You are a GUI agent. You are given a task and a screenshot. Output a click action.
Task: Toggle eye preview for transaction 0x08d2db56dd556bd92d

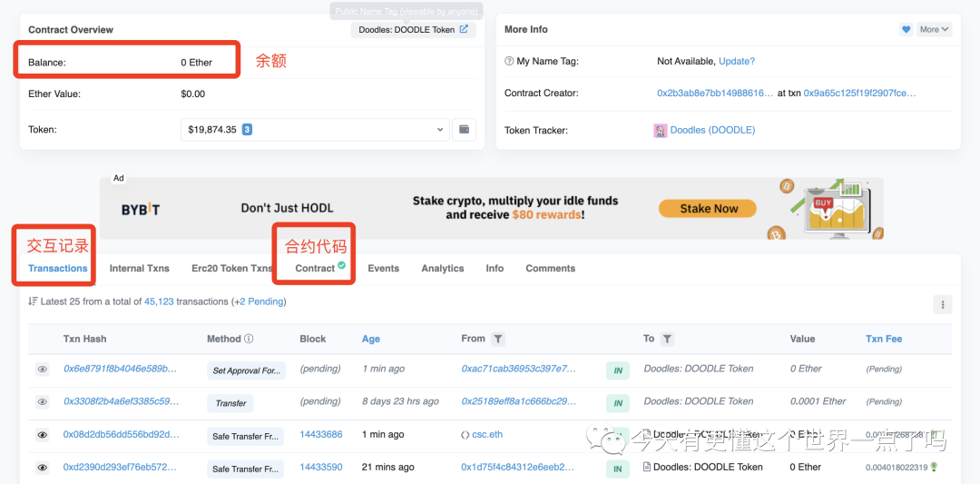(x=42, y=435)
